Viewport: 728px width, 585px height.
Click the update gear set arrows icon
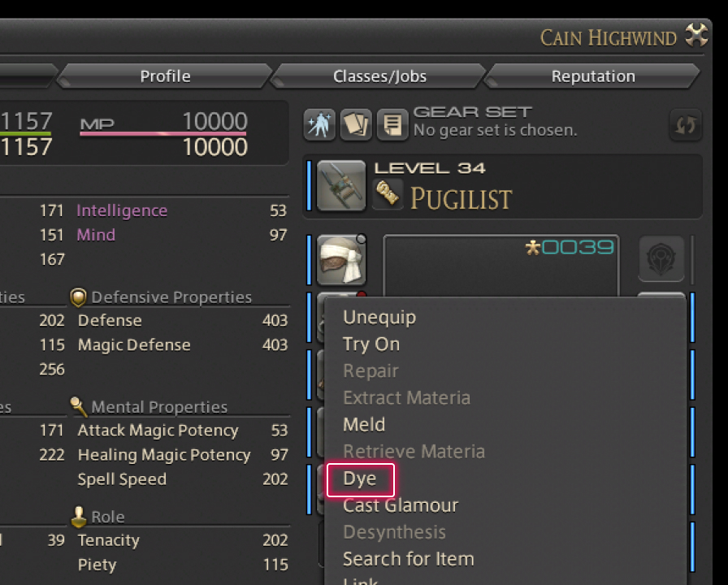[684, 125]
